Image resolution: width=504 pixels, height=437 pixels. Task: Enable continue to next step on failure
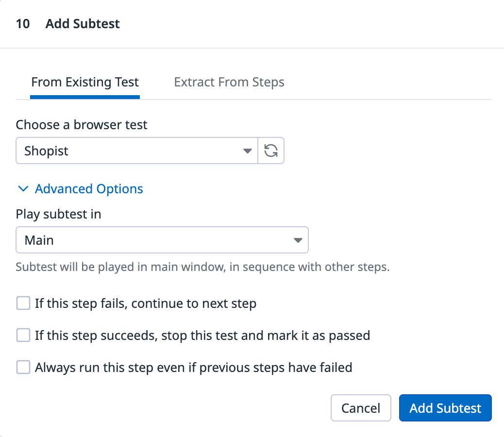click(x=23, y=304)
